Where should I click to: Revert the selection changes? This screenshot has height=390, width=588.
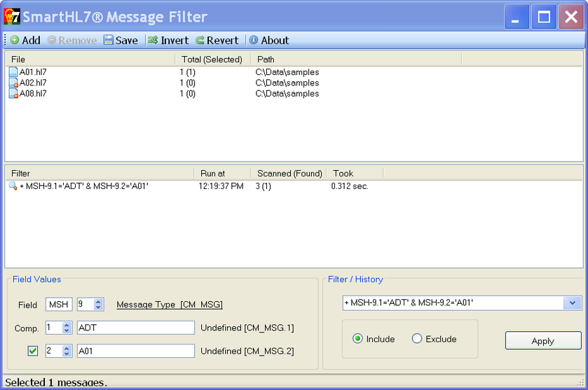217,40
